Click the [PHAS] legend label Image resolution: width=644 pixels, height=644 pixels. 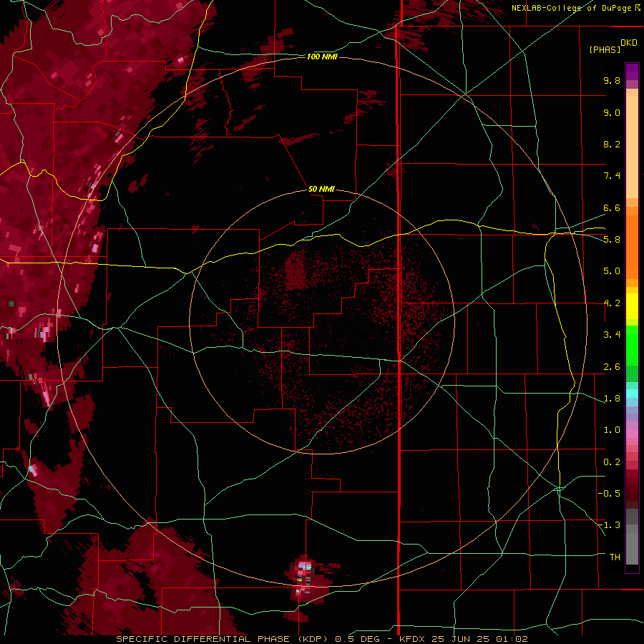pos(605,49)
